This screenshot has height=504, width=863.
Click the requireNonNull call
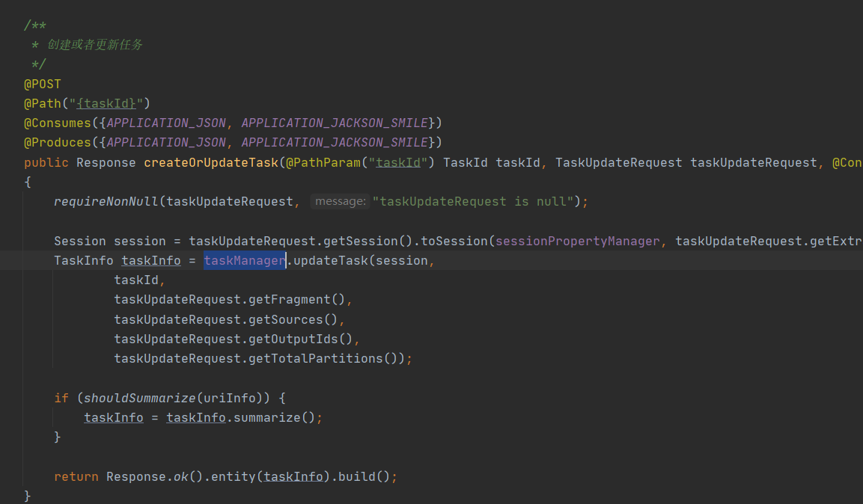[106, 202]
